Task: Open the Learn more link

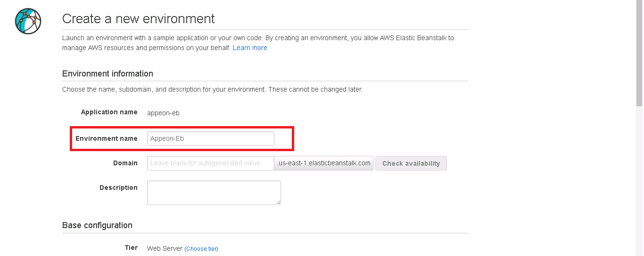Action: coord(250,48)
